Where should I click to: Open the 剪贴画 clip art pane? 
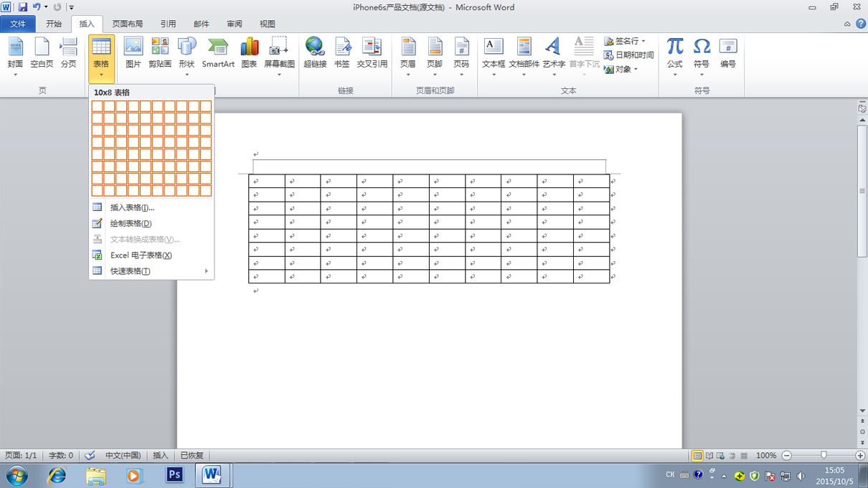coord(160,52)
